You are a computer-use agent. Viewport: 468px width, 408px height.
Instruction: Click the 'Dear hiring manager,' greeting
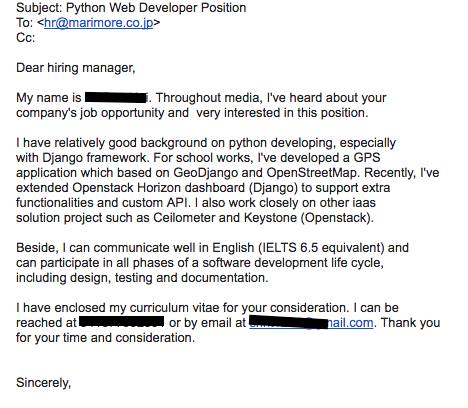[x=76, y=68]
